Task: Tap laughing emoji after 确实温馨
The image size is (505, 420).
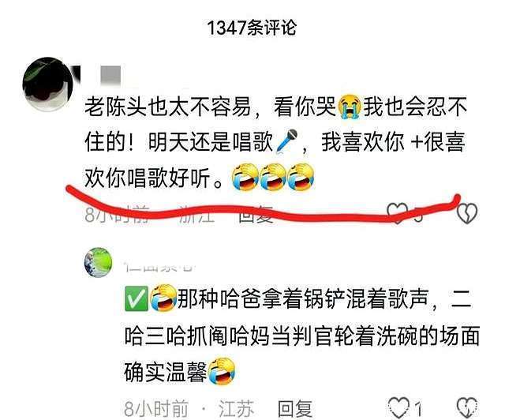Action: click(222, 371)
